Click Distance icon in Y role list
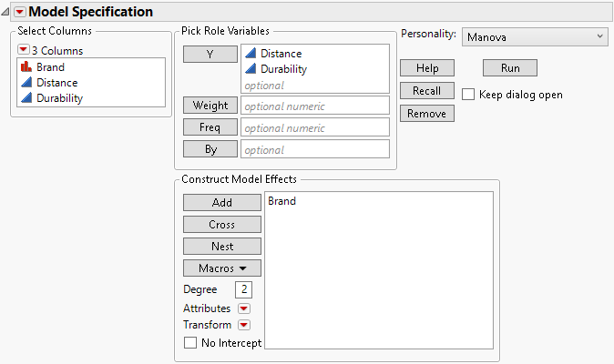 click(251, 54)
